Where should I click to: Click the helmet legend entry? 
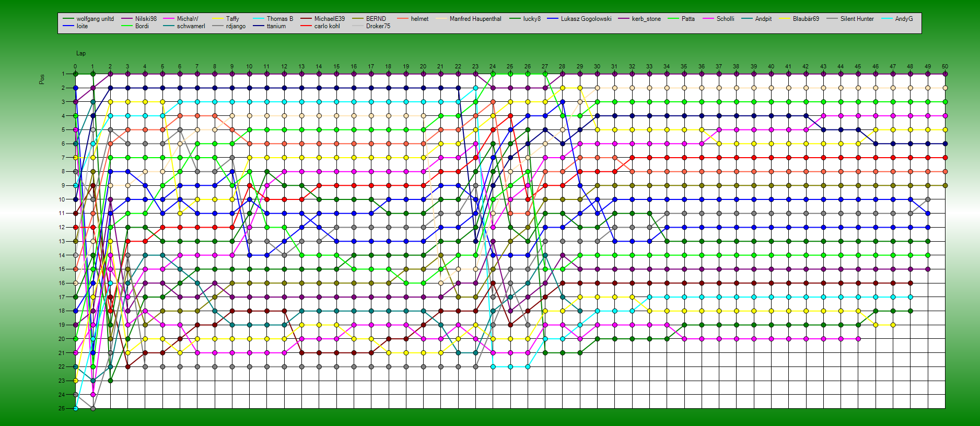pos(419,19)
